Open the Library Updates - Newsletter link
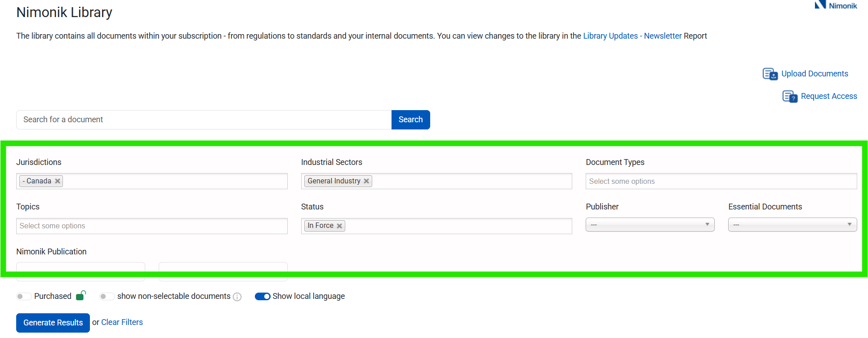The image size is (868, 338). (632, 36)
